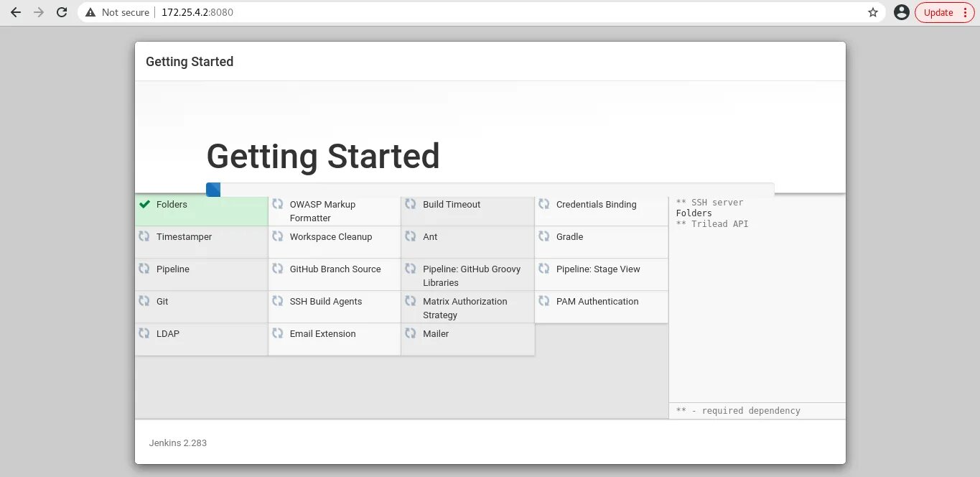The image size is (980, 477).
Task: Click the browser back arrow
Action: (x=16, y=12)
